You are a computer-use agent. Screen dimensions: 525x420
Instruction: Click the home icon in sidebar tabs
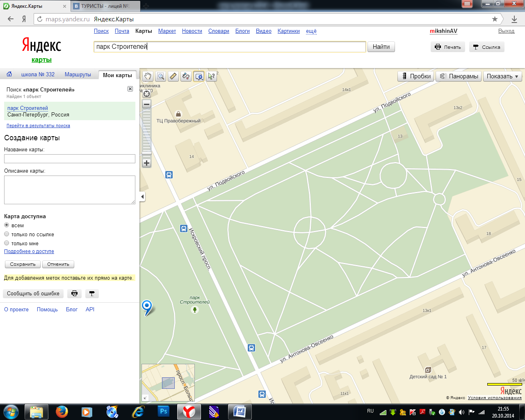point(9,74)
